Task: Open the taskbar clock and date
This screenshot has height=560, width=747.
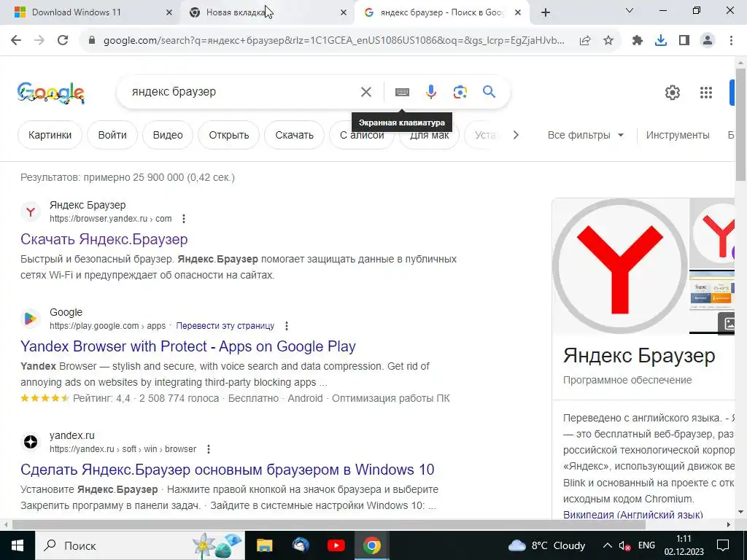Action: 684,545
